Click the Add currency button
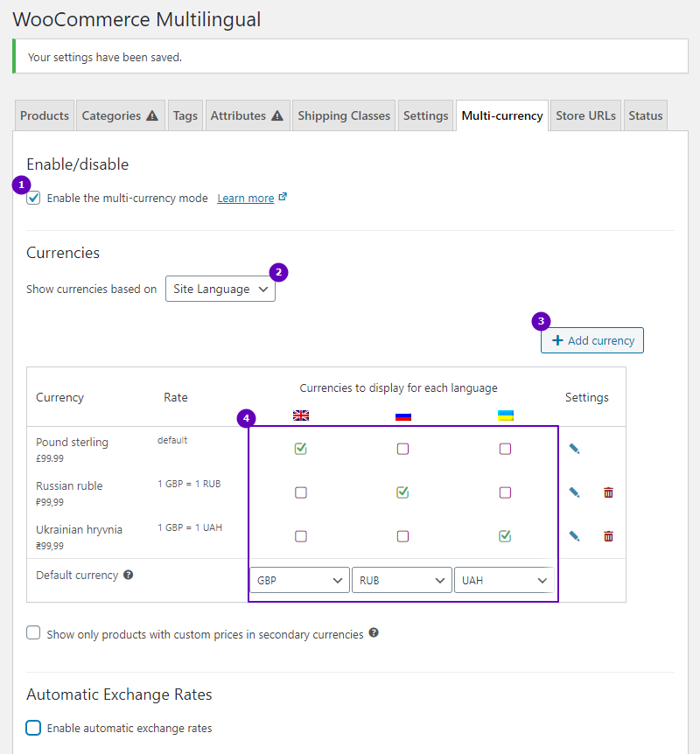Screen dimensions: 700x754 click(592, 340)
